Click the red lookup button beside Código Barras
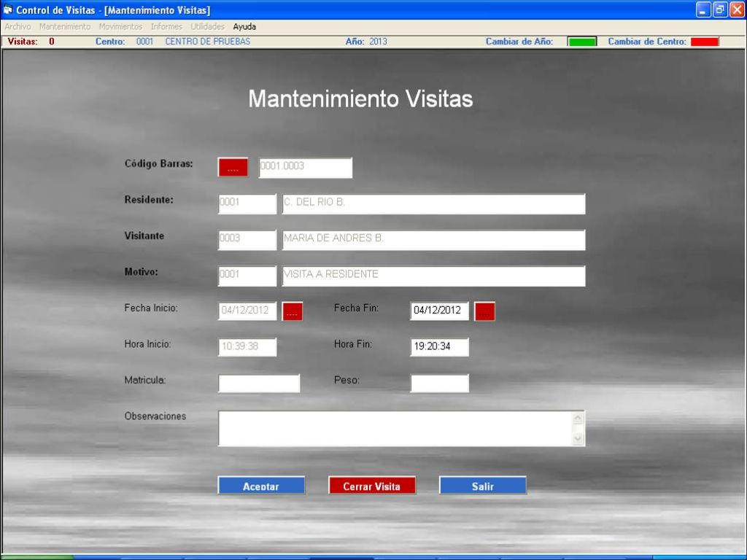This screenshot has width=747, height=560. point(233,167)
